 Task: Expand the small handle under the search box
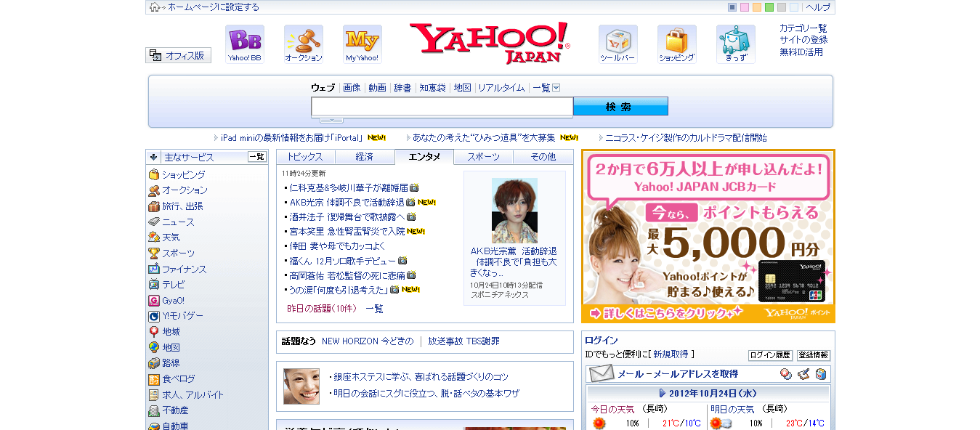pyautogui.click(x=332, y=120)
